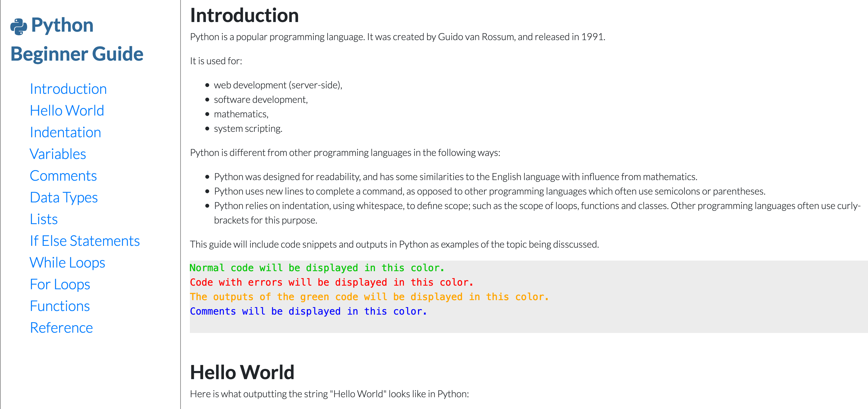This screenshot has width=868, height=409.
Task: Click bullet 'Python was designed for readability'
Action: pos(456,177)
